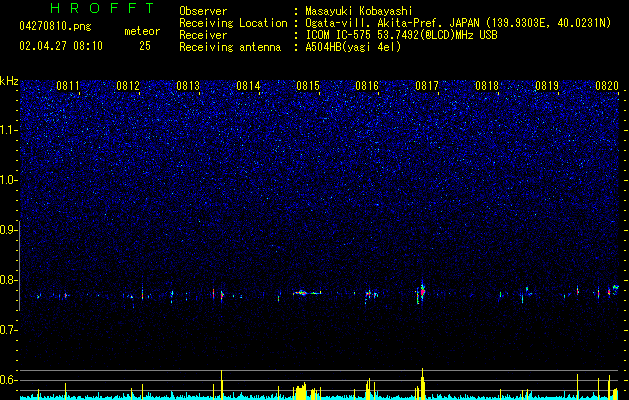Click the 0.8 kHz axis label

(x=8, y=280)
